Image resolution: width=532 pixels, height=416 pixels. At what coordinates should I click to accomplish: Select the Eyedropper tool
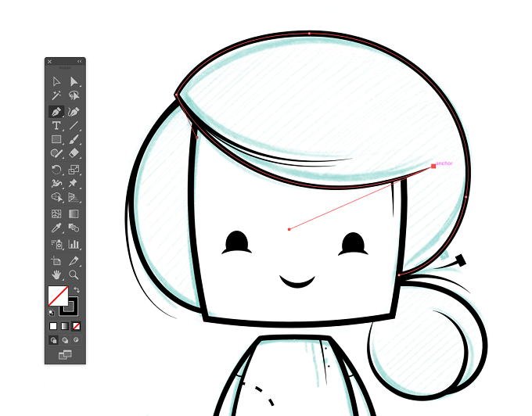(56, 228)
